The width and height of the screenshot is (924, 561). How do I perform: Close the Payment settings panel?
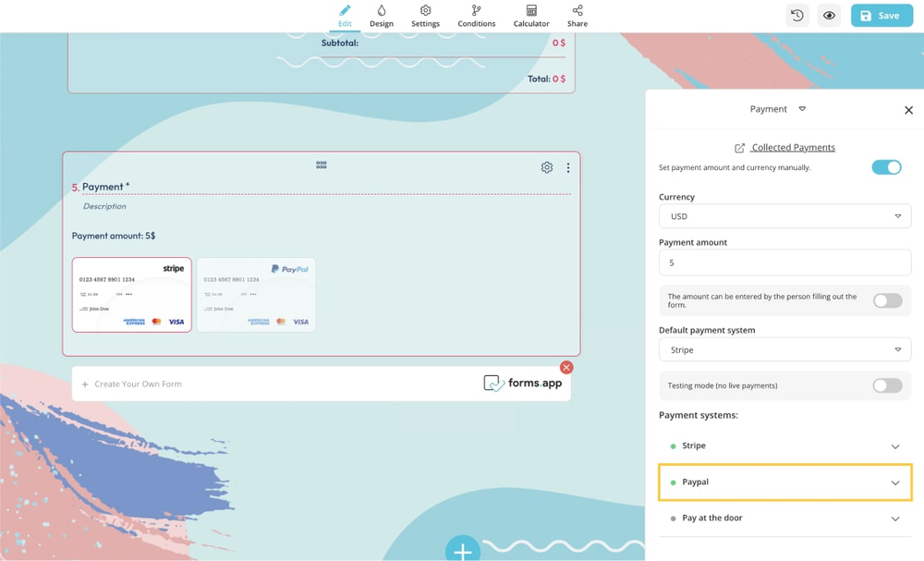908,110
